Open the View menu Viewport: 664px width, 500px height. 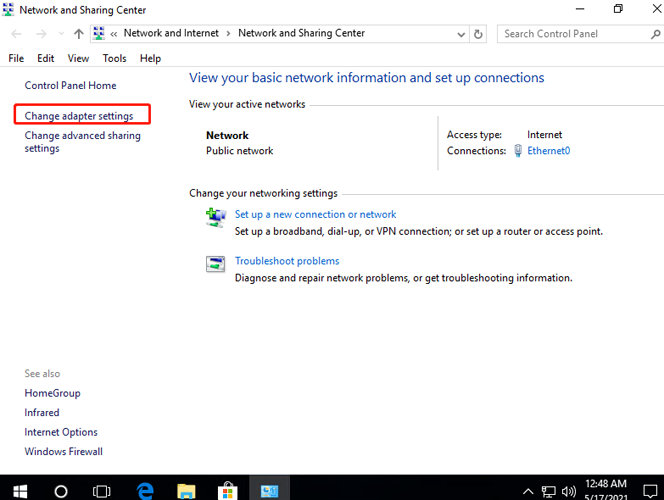[78, 58]
